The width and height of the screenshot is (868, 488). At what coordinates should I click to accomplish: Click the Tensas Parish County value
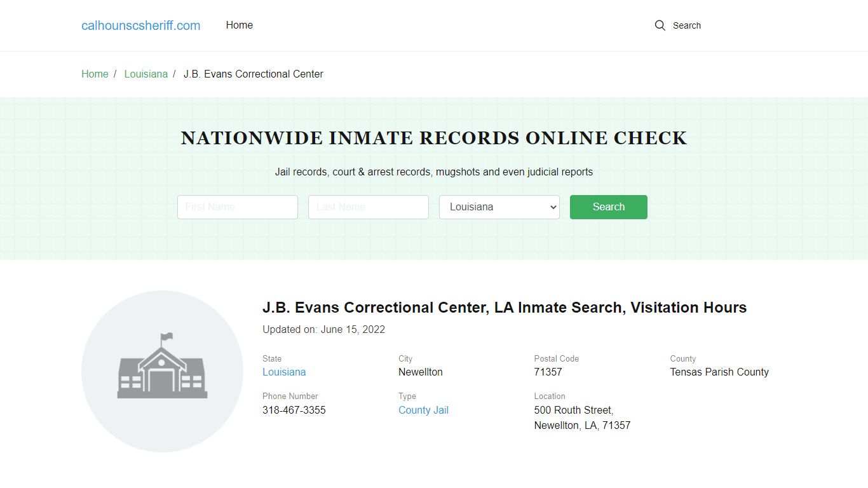point(719,372)
